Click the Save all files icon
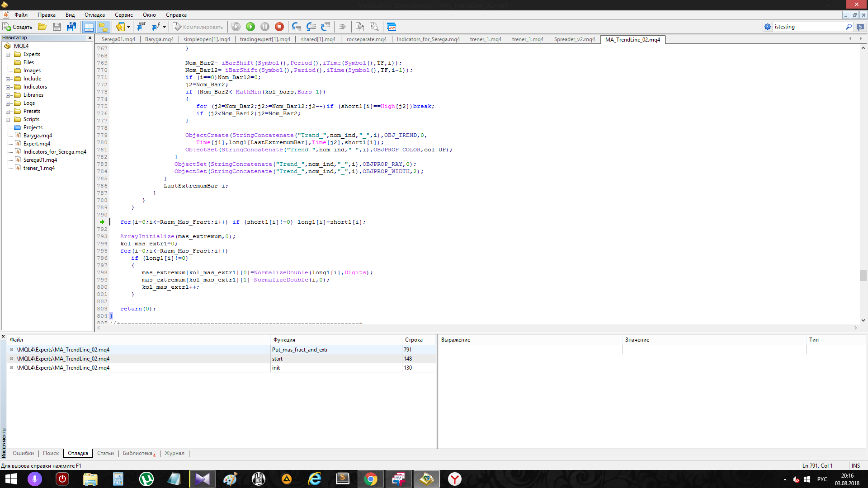 pyautogui.click(x=71, y=27)
